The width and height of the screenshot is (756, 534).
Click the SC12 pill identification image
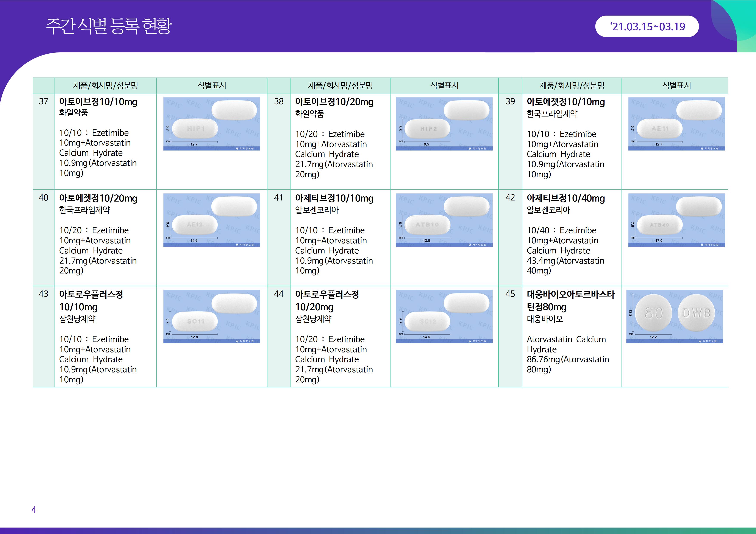(x=444, y=316)
